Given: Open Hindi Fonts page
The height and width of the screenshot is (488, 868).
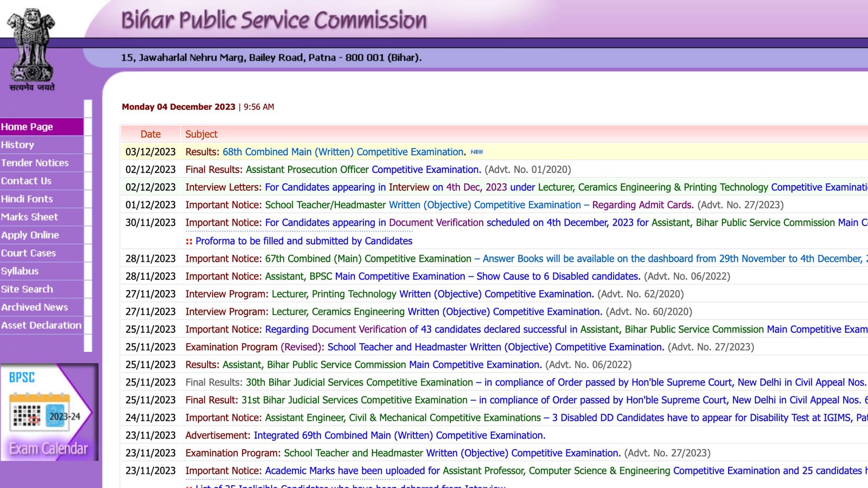Looking at the screenshot, I should (x=42, y=199).
